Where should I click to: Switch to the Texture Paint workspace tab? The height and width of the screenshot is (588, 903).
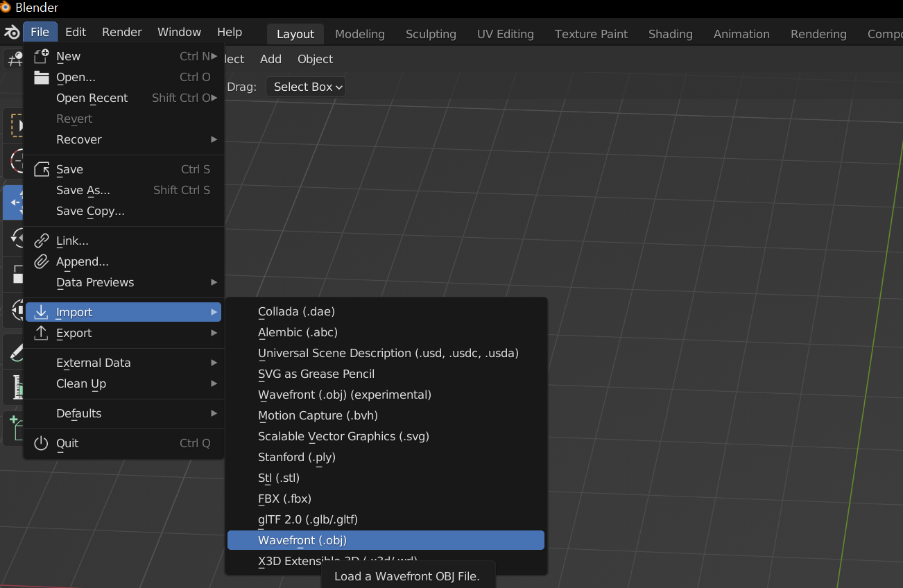591,34
